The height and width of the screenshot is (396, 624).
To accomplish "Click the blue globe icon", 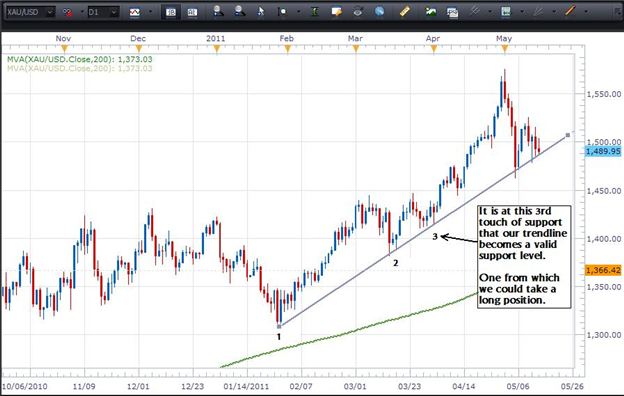I will click(x=379, y=12).
